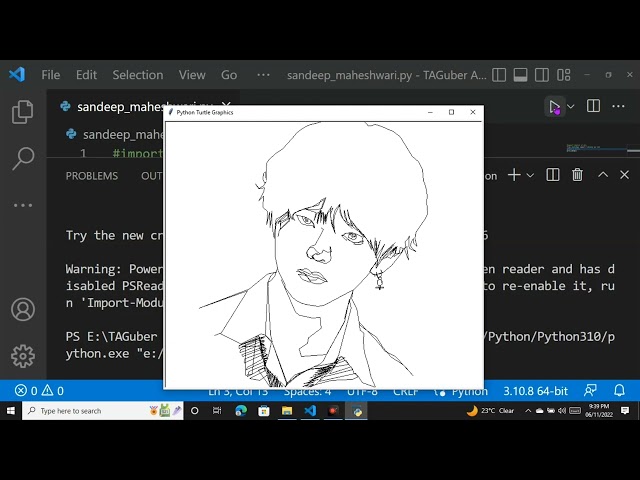Image resolution: width=640 pixels, height=480 pixels.
Task: Change end of line sequence CRLF
Action: tap(406, 391)
